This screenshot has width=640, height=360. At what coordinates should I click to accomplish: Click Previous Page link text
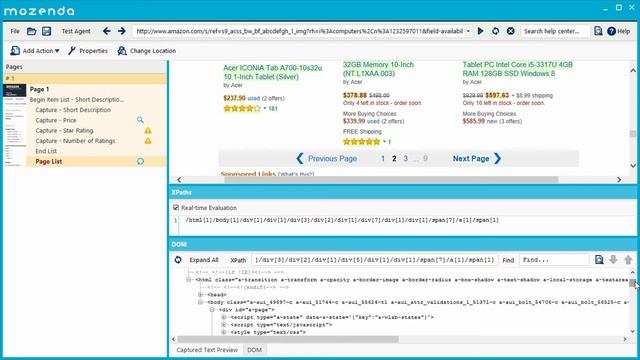pos(332,158)
